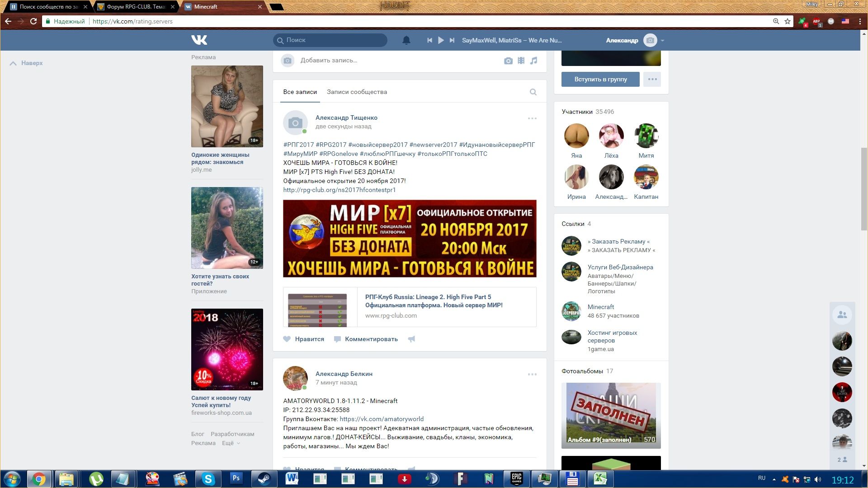This screenshot has width=868, height=488.
Task: Open Minecraft group link with 48 657 участников
Action: point(601,307)
